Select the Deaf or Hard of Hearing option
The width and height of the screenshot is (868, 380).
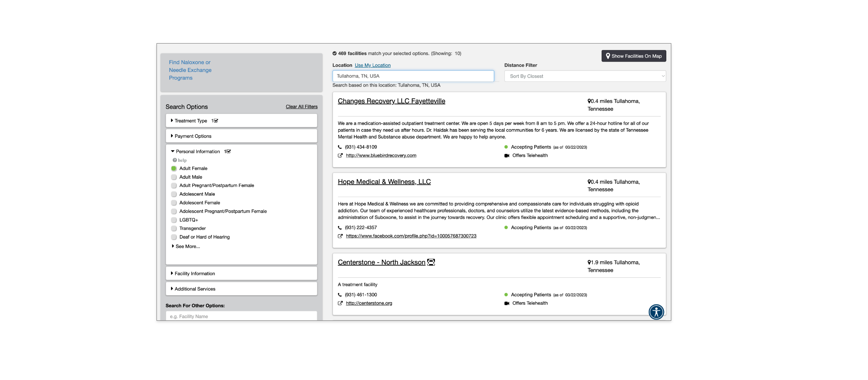coord(174,237)
